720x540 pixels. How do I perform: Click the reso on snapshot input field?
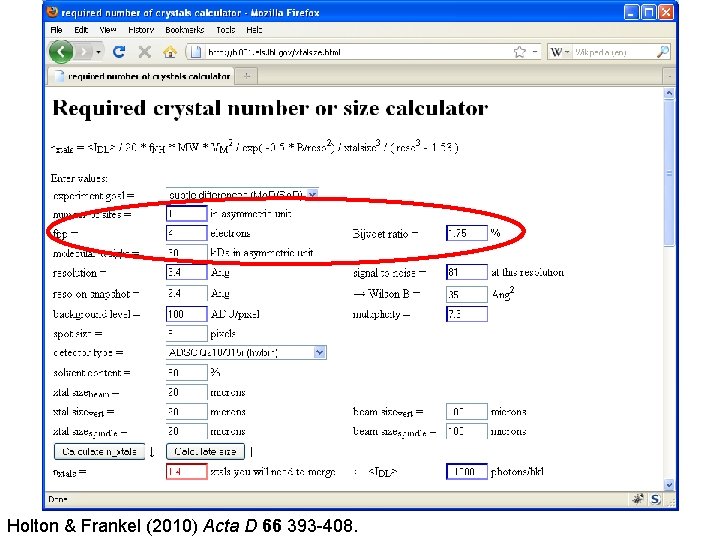click(x=186, y=293)
